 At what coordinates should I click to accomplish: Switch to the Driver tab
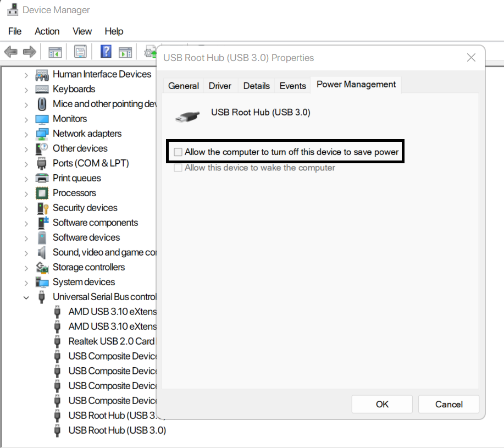220,85
